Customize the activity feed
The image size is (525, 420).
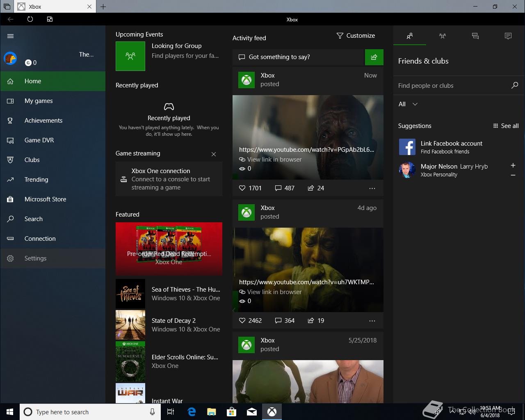pyautogui.click(x=356, y=36)
